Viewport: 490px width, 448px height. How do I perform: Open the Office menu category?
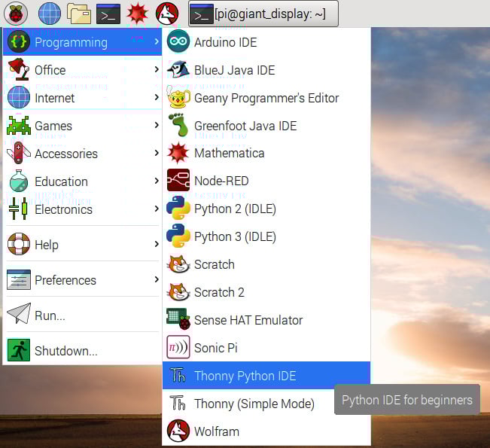82,69
